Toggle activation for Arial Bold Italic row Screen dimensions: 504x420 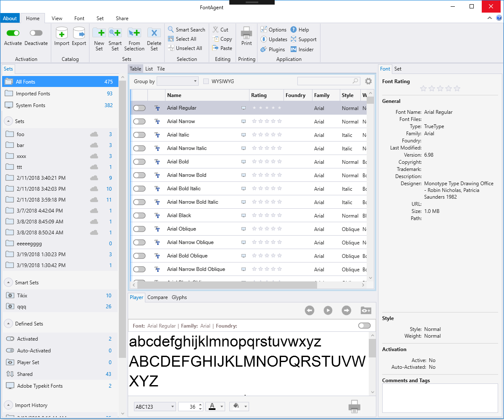tap(139, 189)
